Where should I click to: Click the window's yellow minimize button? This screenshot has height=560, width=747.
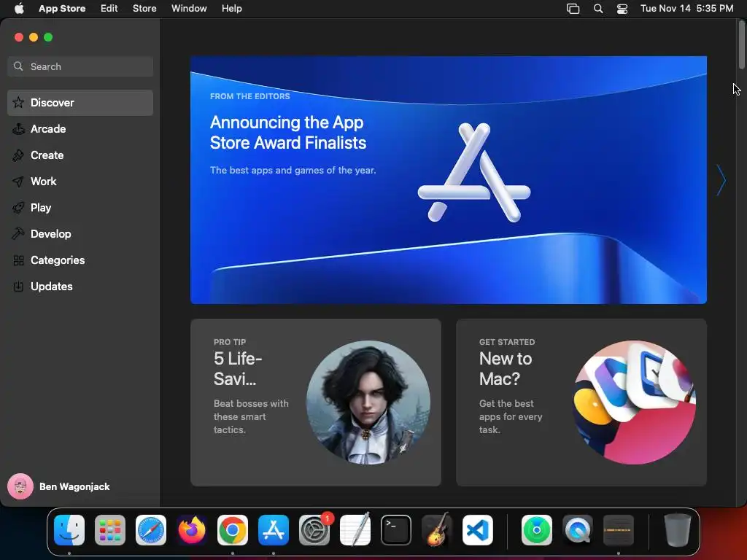coord(34,37)
